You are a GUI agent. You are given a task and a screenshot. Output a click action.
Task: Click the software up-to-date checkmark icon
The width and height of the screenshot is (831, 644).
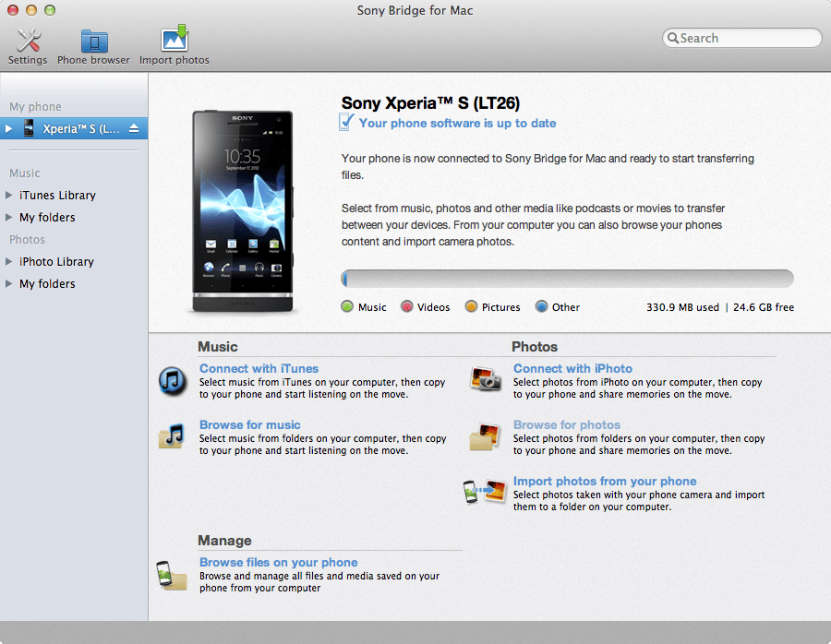coord(346,122)
